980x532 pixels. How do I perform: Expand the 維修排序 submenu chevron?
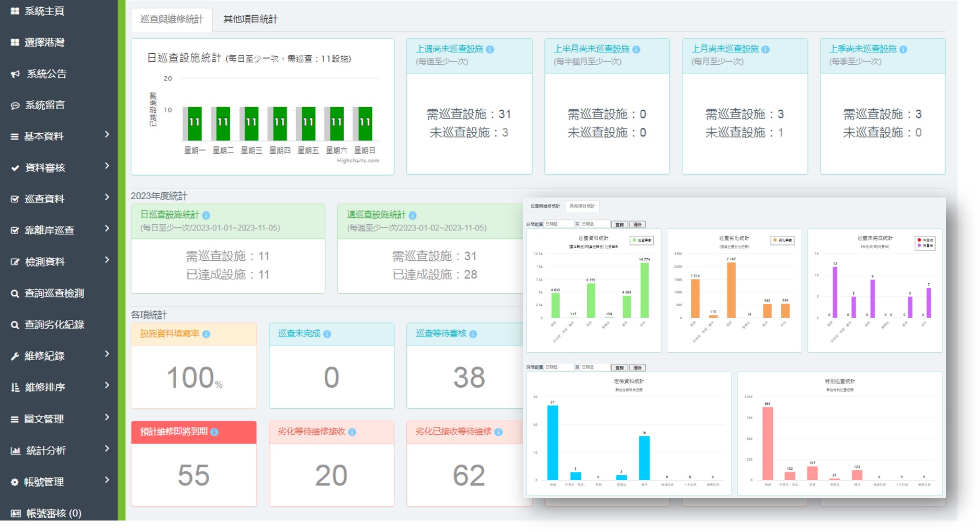(107, 386)
